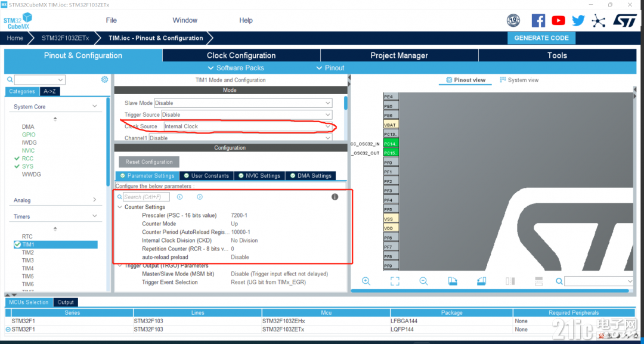Switch to the Clock Configuration tab

coord(241,55)
